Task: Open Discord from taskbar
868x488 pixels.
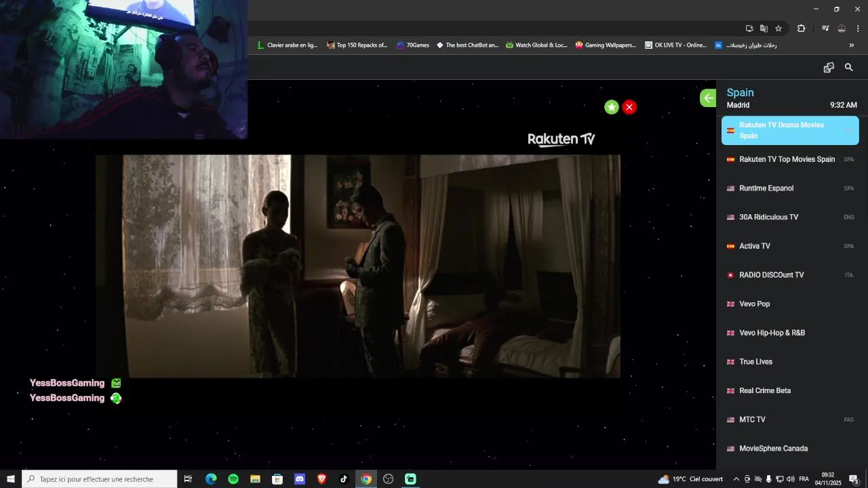Action: pos(300,479)
